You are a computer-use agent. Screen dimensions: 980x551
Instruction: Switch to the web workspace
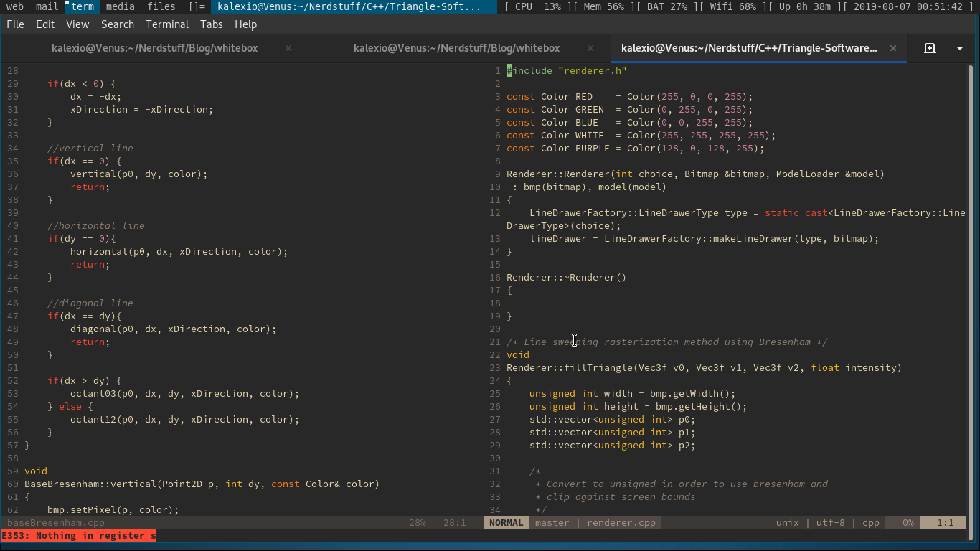[15, 6]
